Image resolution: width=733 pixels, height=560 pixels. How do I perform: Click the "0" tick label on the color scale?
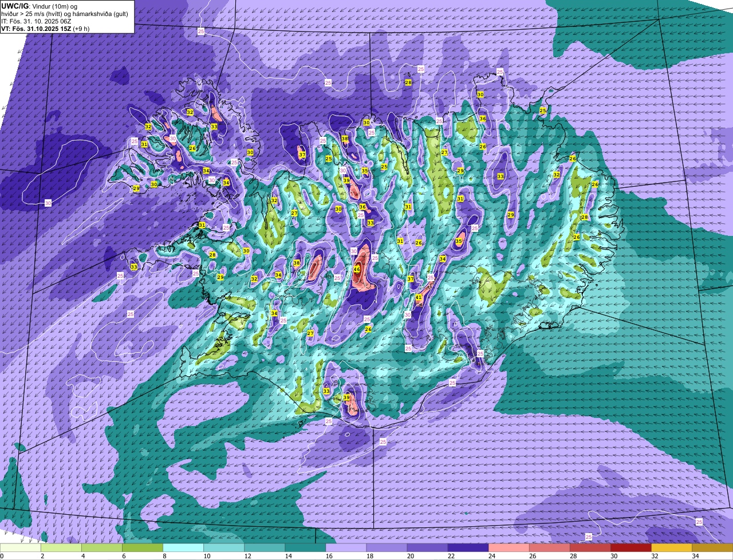(2, 556)
